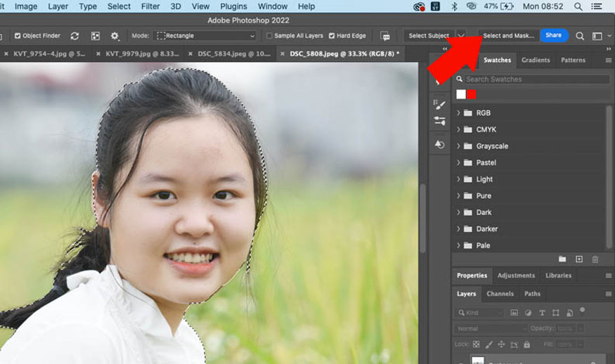Enable Sample All Layers
615x364 pixels.
pos(269,36)
